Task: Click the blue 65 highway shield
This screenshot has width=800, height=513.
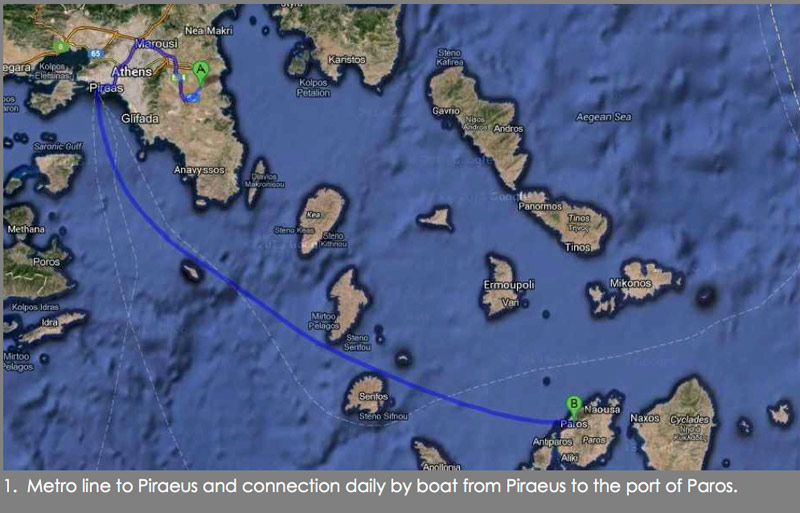Action: (95, 54)
